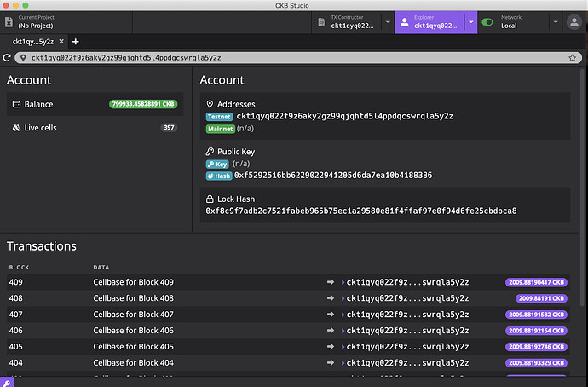588x387 pixels.
Task: Switch to the Explorer section
Action: click(x=429, y=22)
